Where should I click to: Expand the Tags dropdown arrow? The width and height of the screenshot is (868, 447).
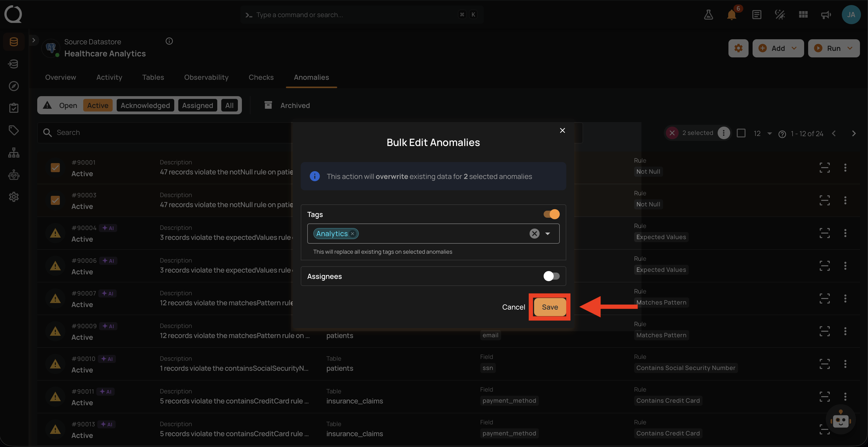(x=548, y=234)
